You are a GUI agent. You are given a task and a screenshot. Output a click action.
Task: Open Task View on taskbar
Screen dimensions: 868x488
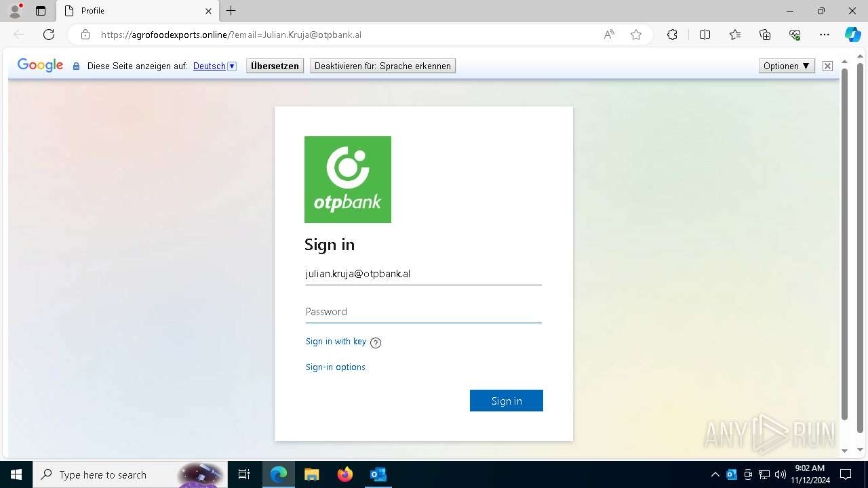click(244, 474)
